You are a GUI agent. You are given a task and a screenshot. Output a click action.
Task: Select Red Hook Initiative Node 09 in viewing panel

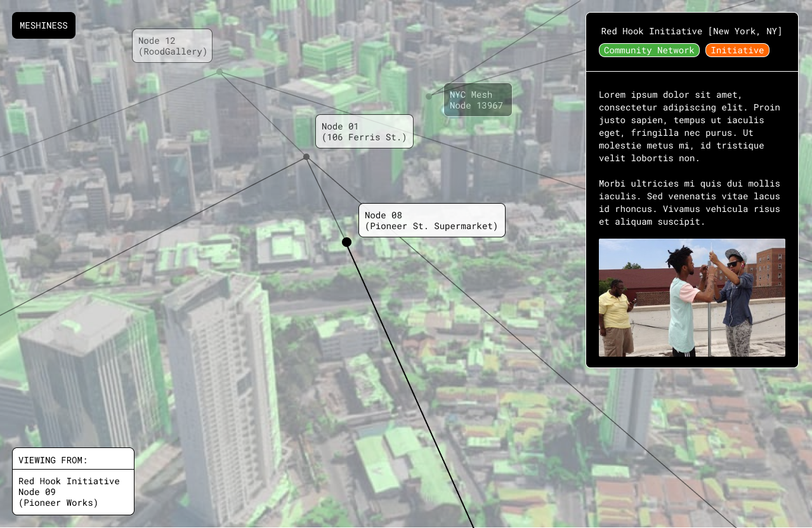pos(69,492)
